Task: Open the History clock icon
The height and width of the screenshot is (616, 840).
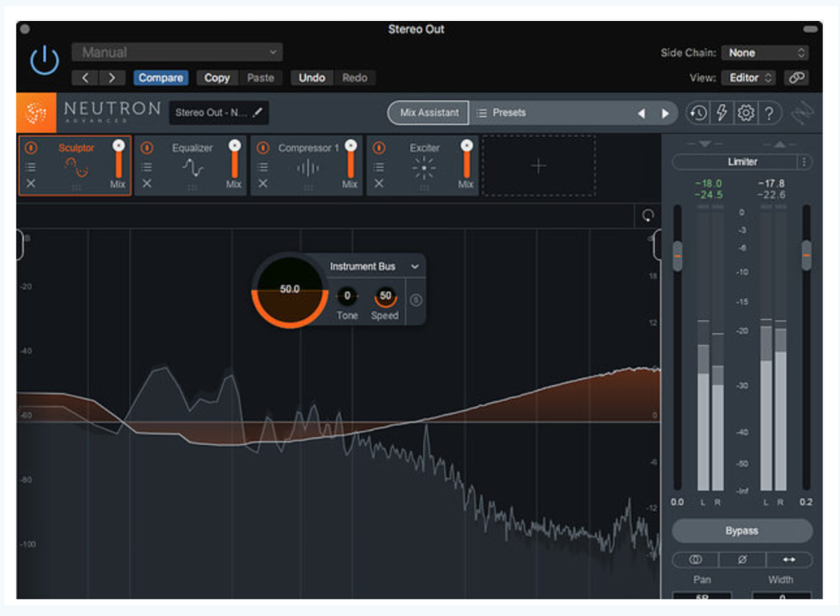Action: (698, 114)
